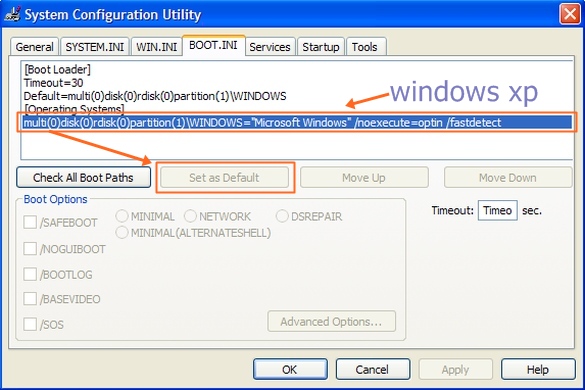Select the Timeout=30 line
The image size is (585, 390).
[53, 83]
